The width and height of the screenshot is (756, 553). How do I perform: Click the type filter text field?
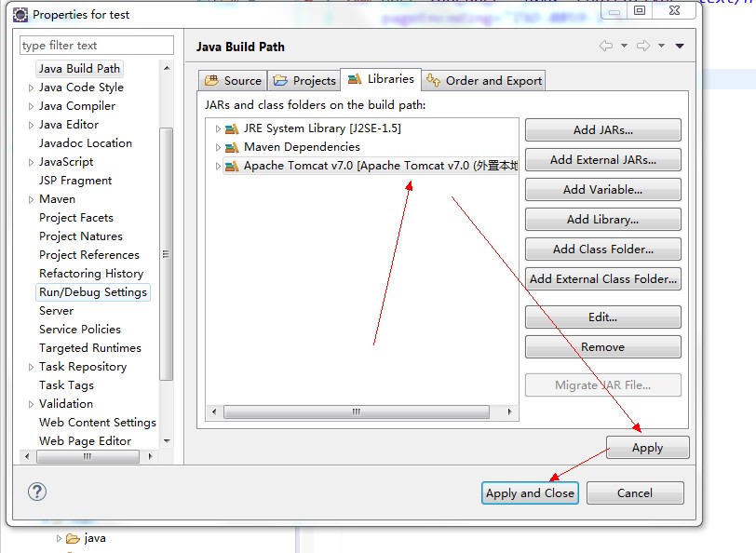pyautogui.click(x=96, y=45)
